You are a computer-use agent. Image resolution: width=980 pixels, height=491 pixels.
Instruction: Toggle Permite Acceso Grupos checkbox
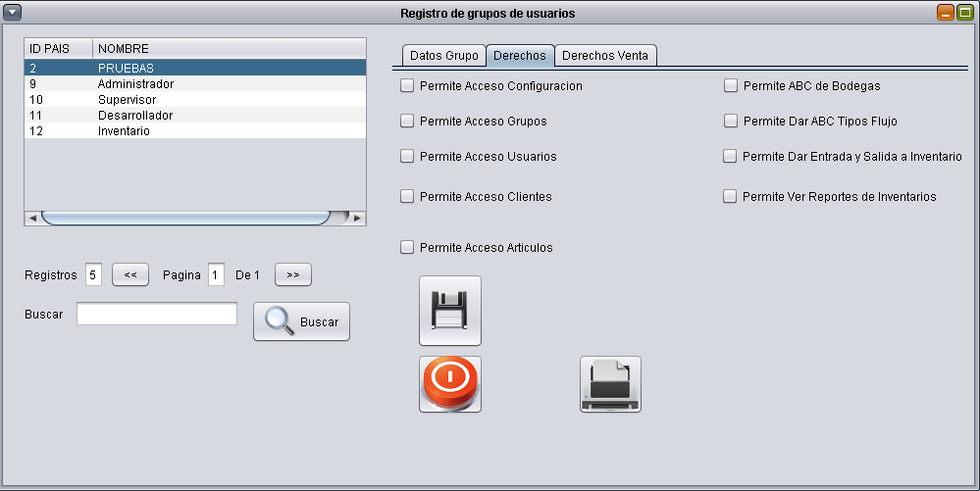click(407, 122)
